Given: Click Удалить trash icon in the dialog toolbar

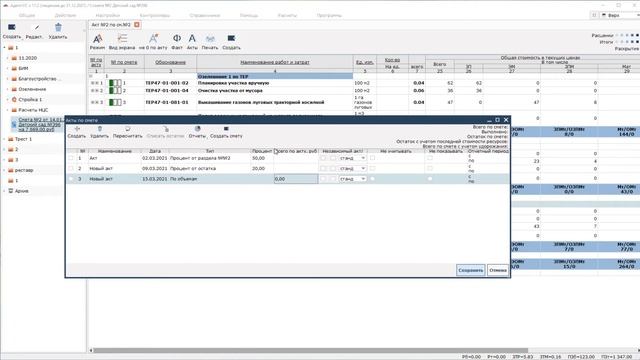Looking at the screenshot, I should tap(100, 129).
